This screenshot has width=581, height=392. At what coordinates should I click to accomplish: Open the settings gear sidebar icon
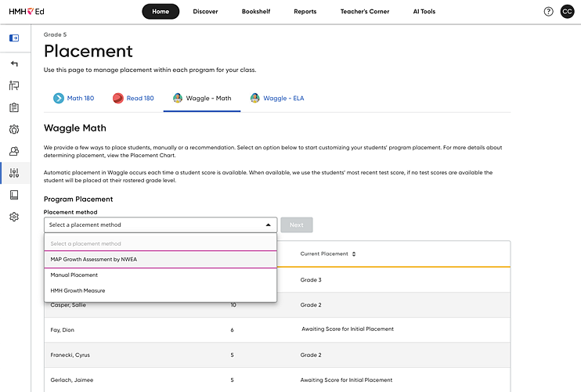pyautogui.click(x=14, y=217)
